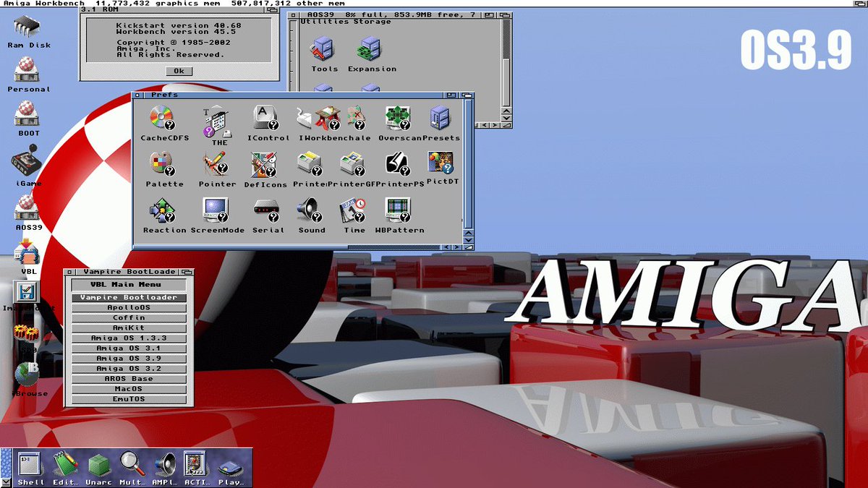Open the Presets drawer icon
The height and width of the screenshot is (488, 868).
(x=441, y=116)
